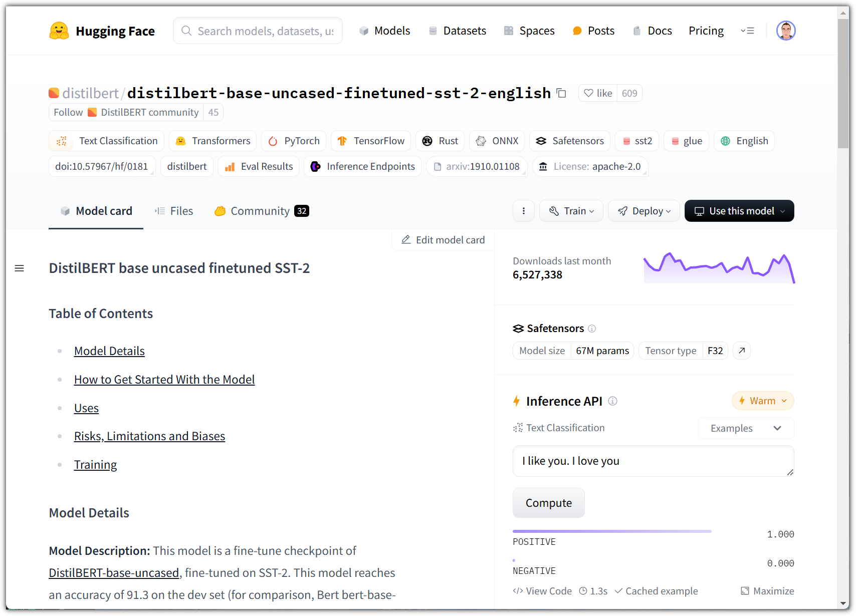This screenshot has height=616, width=856.
Task: Open Docs in top navigation
Action: click(x=652, y=31)
